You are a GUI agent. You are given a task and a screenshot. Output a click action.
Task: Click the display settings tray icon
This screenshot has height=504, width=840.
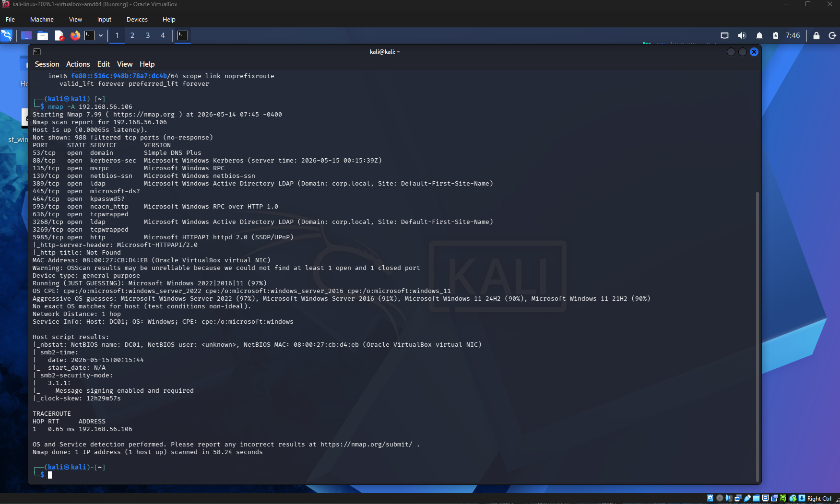724,35
